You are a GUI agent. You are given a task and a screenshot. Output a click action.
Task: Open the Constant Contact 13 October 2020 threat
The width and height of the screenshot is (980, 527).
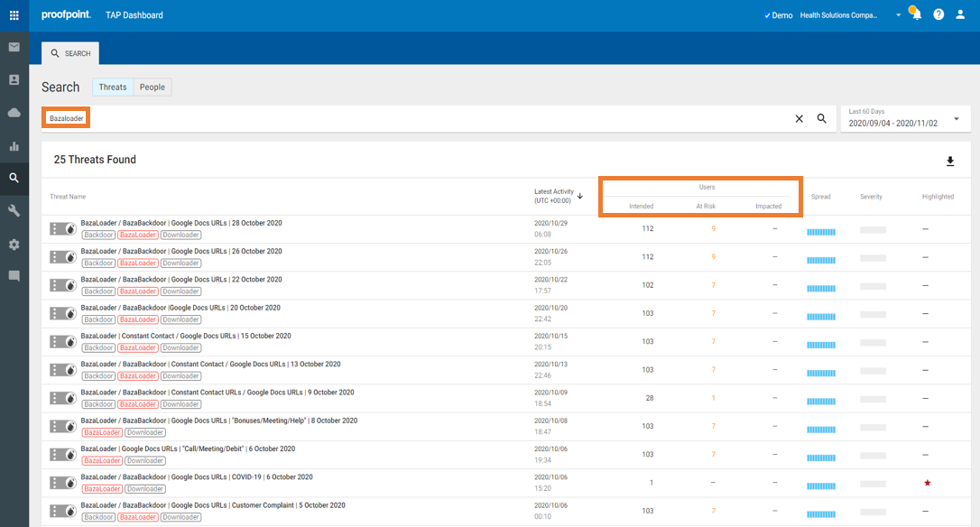pos(210,364)
